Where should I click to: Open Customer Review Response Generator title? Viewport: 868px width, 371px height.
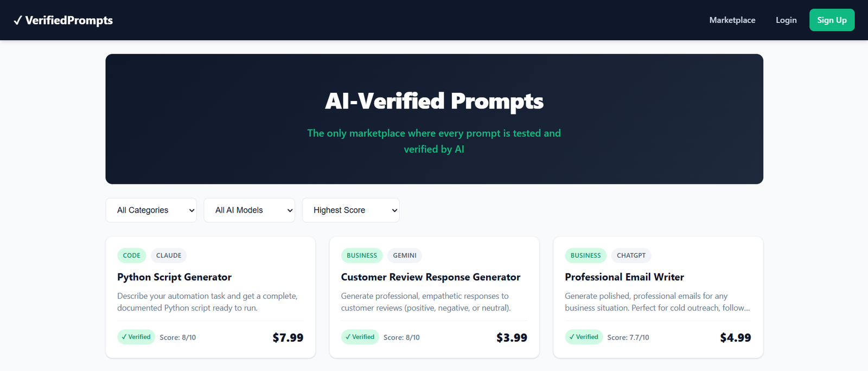click(x=430, y=277)
